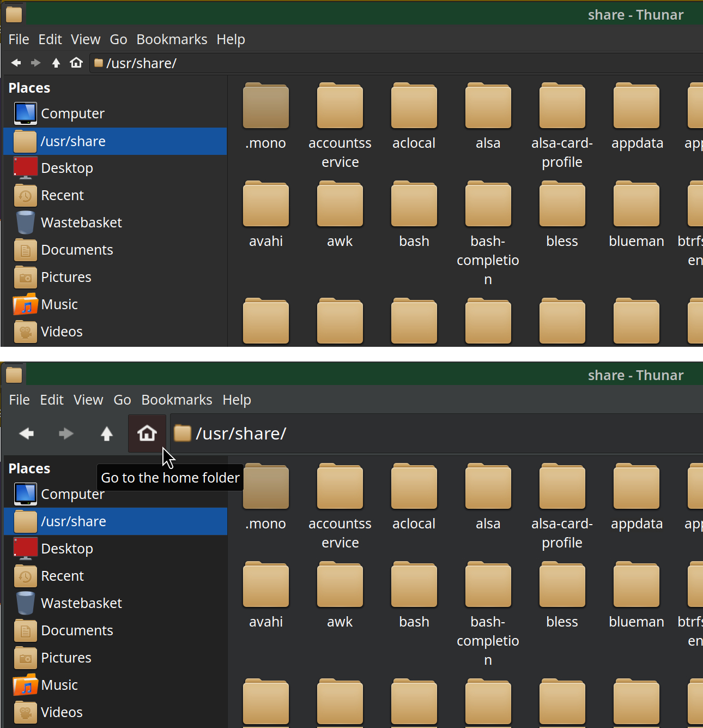
Task: Open the View menu in the upper window
Action: click(86, 39)
